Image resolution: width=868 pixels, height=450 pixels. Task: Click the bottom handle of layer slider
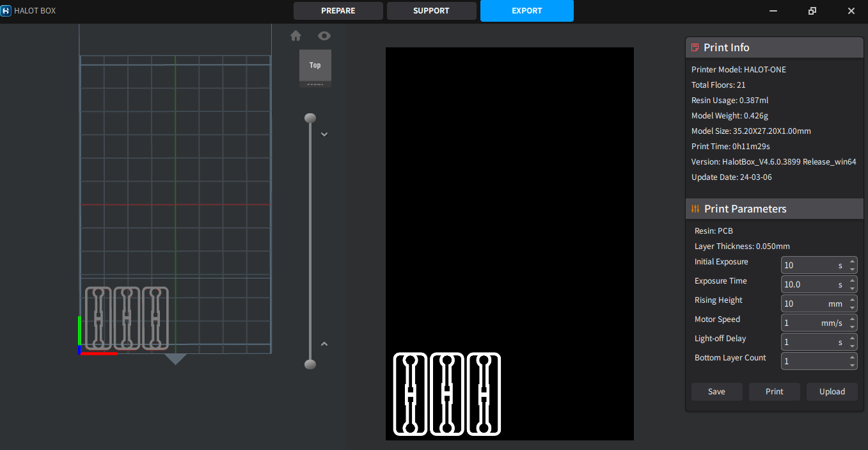(x=310, y=364)
